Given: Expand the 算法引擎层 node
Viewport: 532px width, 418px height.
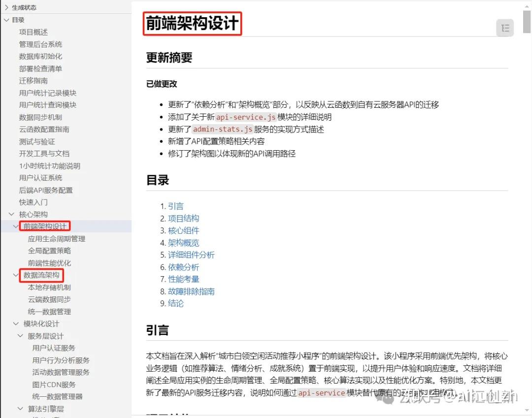Looking at the screenshot, I should (19, 409).
